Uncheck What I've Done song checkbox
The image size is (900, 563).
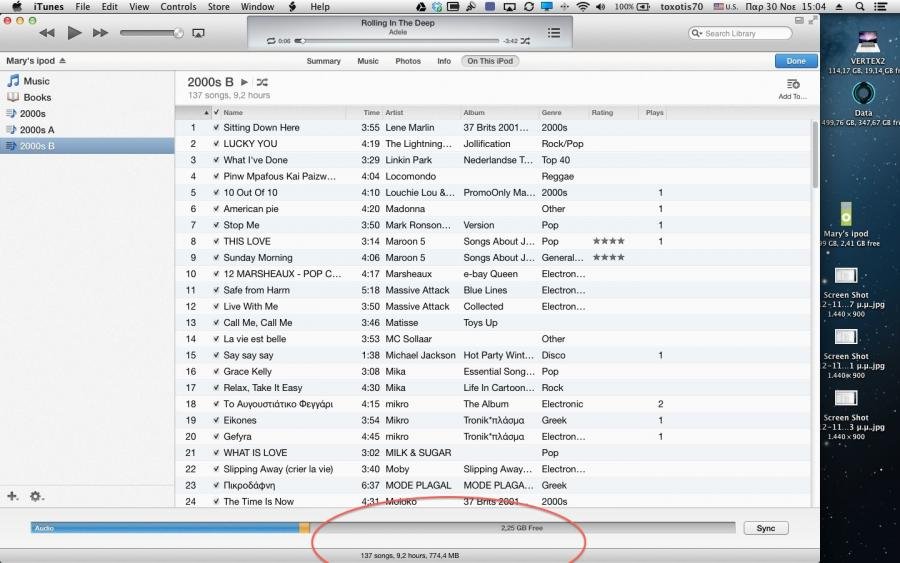tap(216, 160)
